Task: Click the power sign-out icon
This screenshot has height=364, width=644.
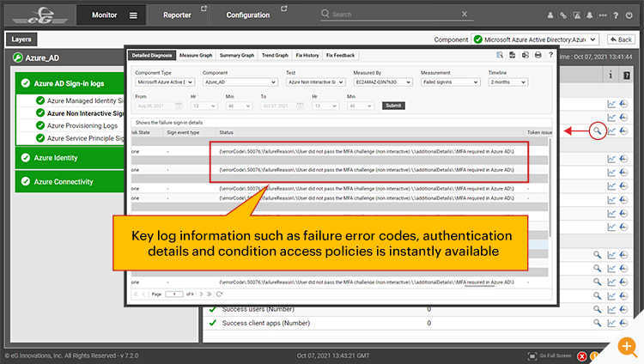Action: click(x=629, y=15)
